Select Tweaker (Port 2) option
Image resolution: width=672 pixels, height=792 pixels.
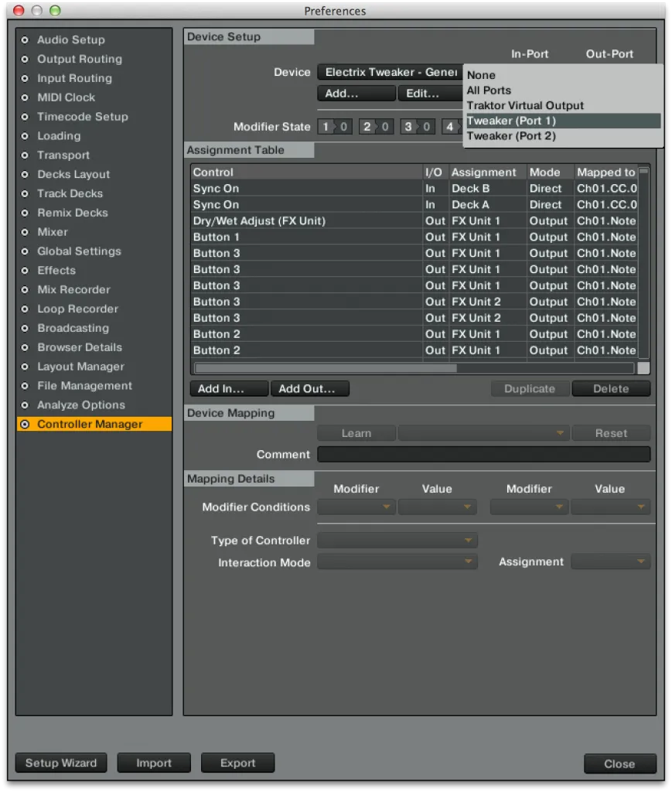[x=562, y=136]
